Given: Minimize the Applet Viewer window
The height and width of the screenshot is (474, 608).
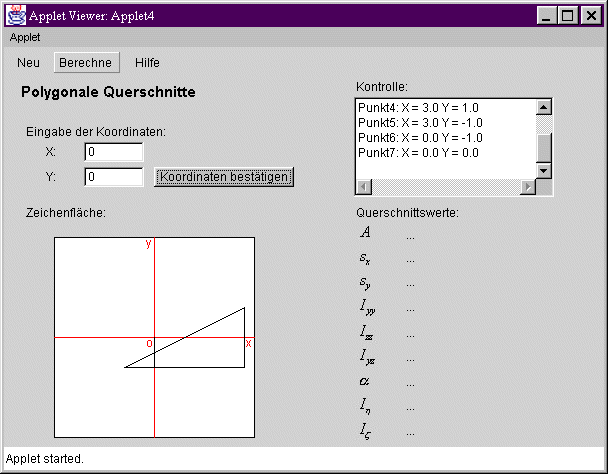Looking at the screenshot, I should pos(548,16).
